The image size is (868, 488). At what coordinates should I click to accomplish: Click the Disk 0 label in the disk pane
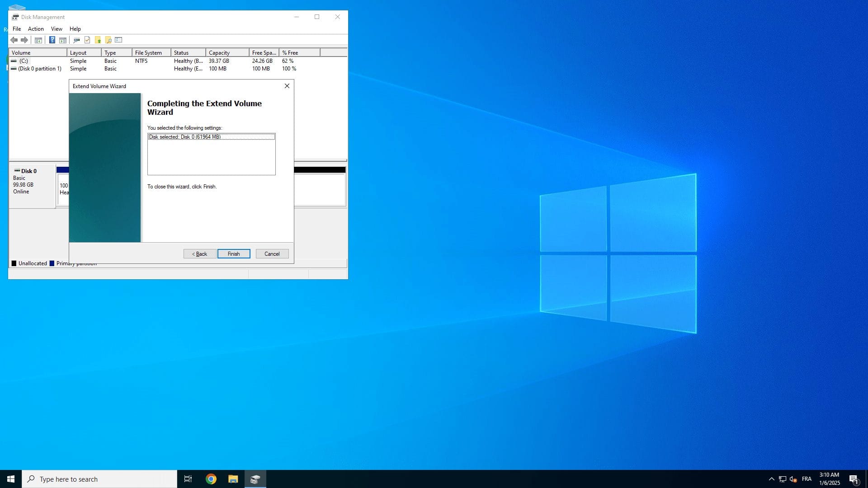(x=29, y=171)
